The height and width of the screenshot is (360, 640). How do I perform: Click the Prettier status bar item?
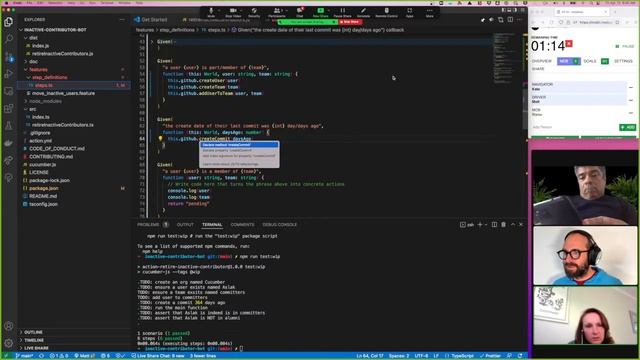(x=490, y=356)
